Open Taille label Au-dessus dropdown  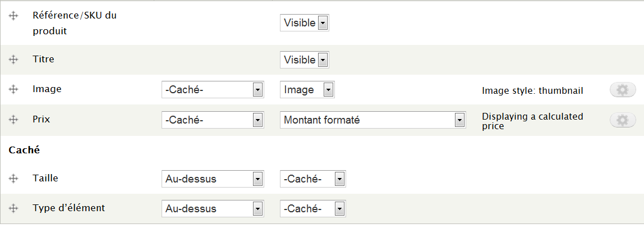pos(212,179)
